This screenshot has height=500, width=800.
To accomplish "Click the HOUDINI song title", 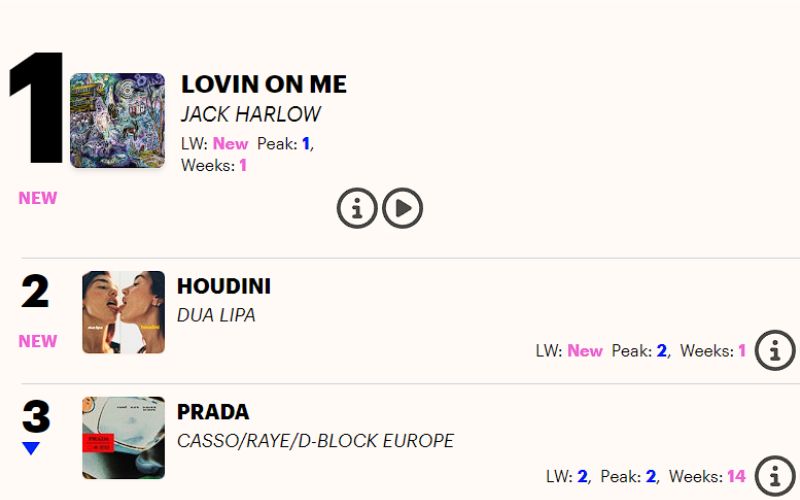I will tap(224, 287).
